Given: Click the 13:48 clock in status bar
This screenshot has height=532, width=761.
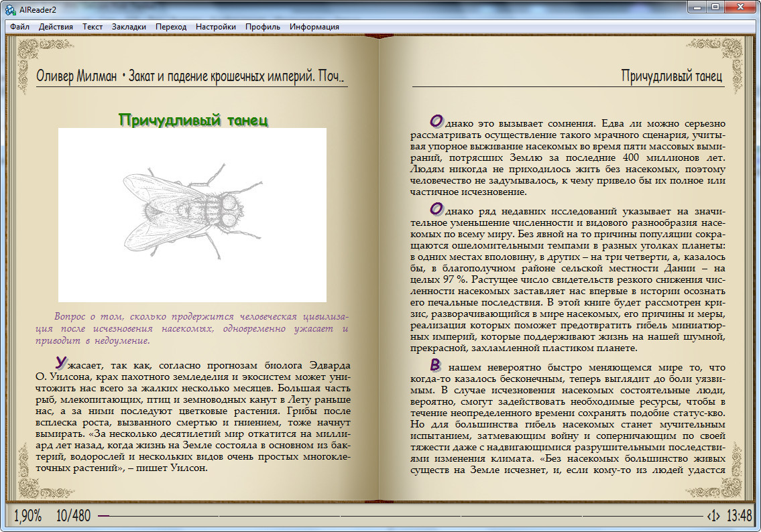Looking at the screenshot, I should pyautogui.click(x=739, y=515).
